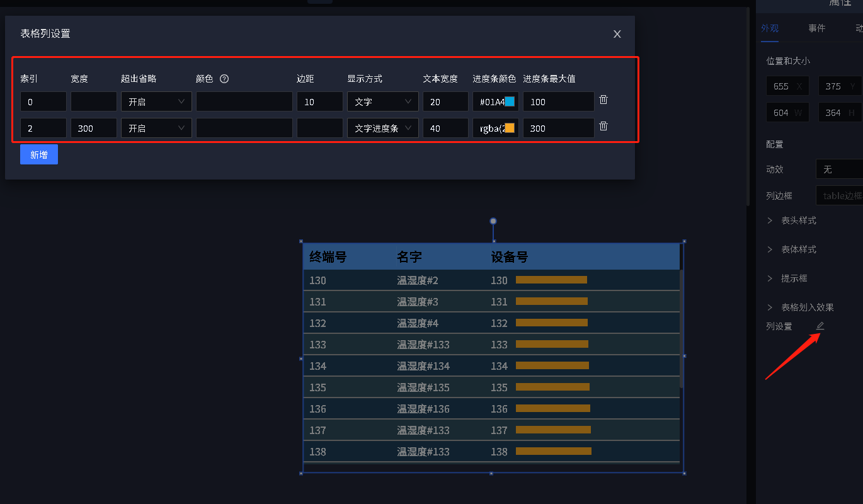
Task: Click the 列设置 edit pencil icon
Action: tap(820, 326)
